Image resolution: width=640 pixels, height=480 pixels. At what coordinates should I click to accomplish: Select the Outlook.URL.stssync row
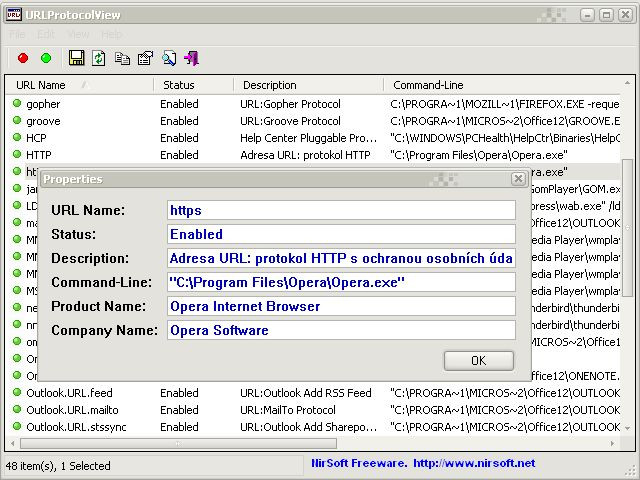(313, 427)
